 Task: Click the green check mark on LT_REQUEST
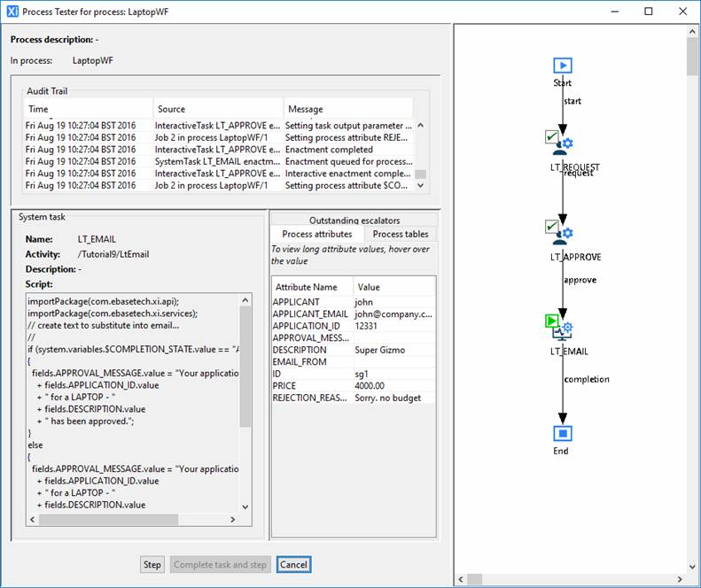(551, 137)
